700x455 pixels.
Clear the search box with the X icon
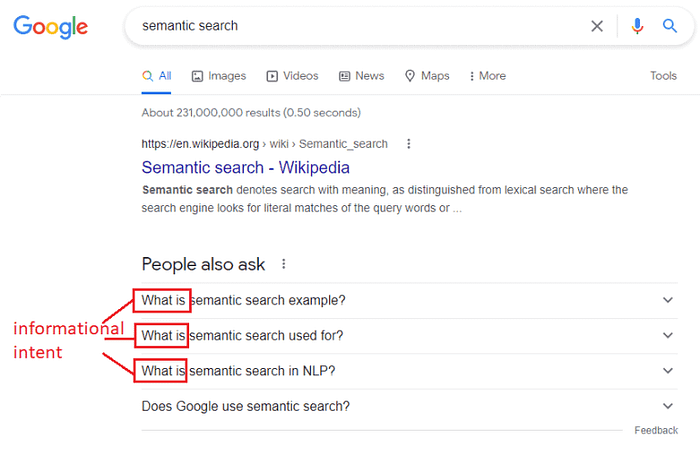pyautogui.click(x=597, y=26)
